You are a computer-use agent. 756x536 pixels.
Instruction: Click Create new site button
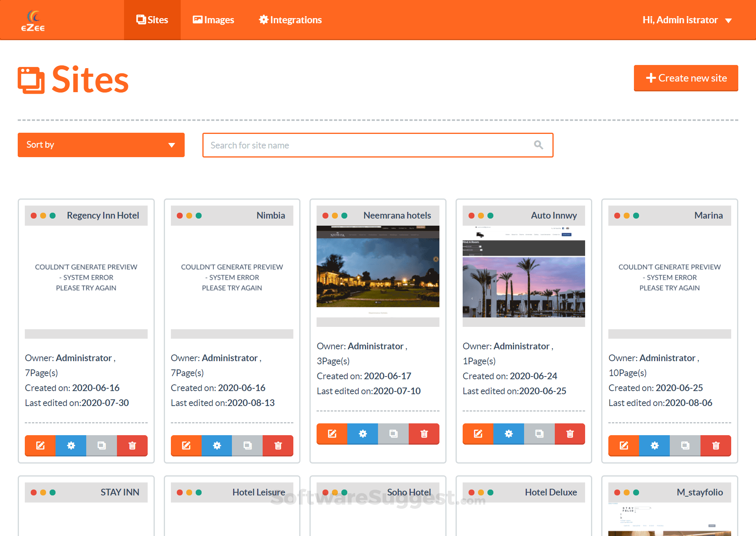point(686,78)
